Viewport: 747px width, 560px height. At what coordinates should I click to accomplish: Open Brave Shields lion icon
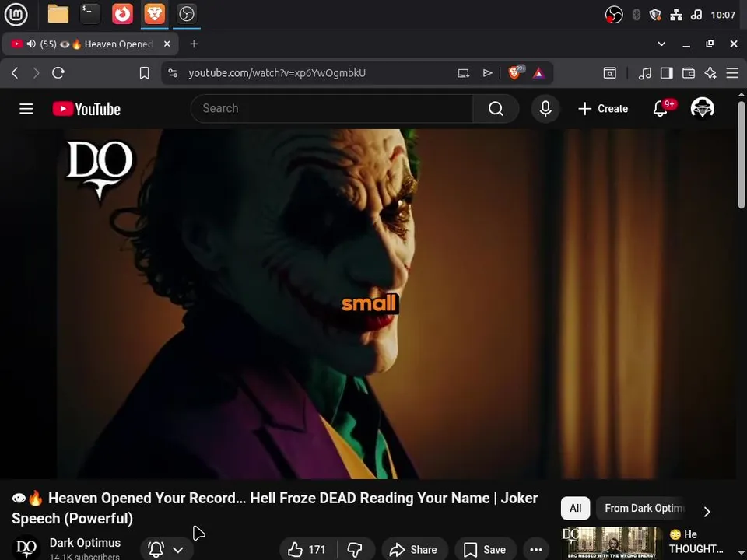[515, 73]
